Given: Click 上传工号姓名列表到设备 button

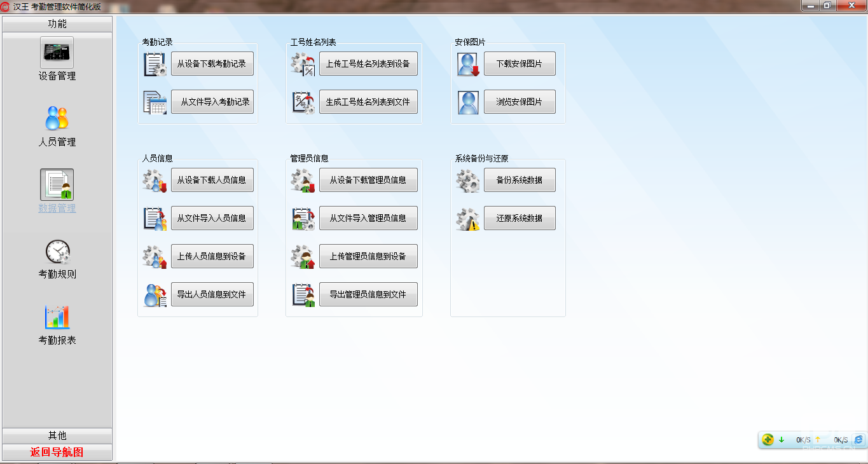Looking at the screenshot, I should click(x=368, y=64).
